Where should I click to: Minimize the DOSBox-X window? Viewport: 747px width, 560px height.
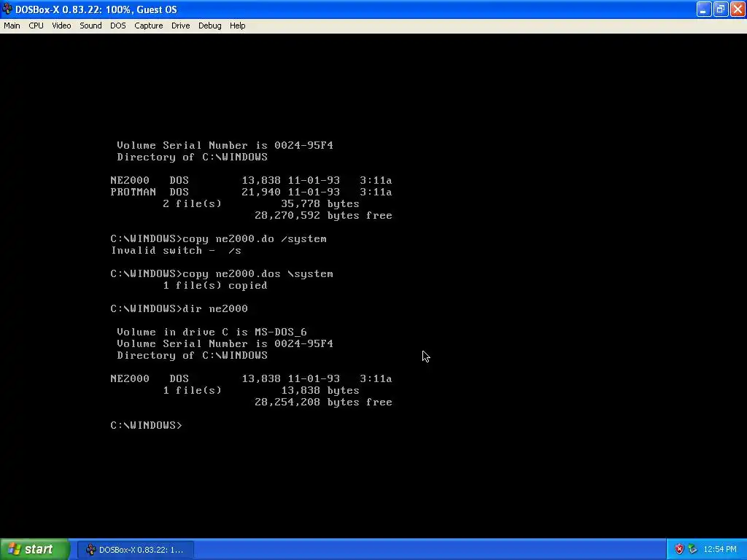704,9
